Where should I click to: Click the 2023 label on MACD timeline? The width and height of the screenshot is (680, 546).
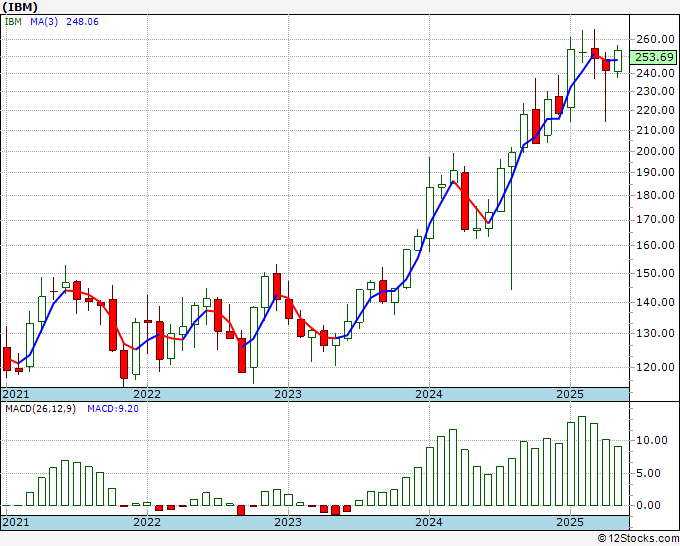pos(288,522)
